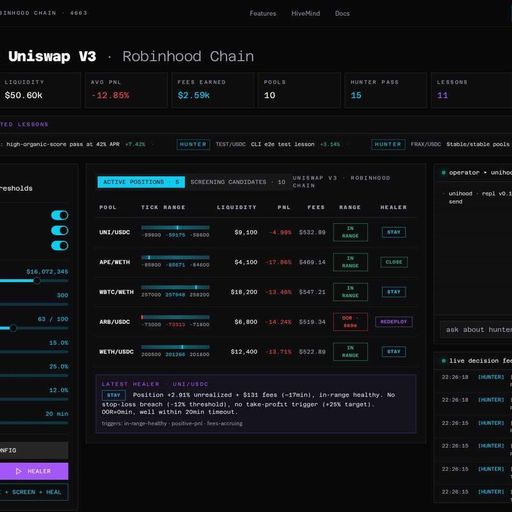Click the HUNTER PASS 15 stat card
Image resolution: width=512 pixels, height=512 pixels.
pos(386,90)
